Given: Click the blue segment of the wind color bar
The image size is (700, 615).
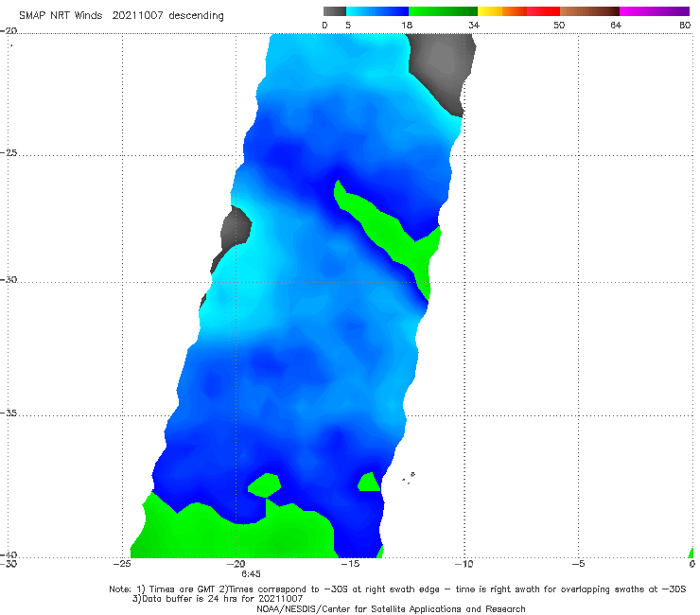Looking at the screenshot, I should point(377,11).
